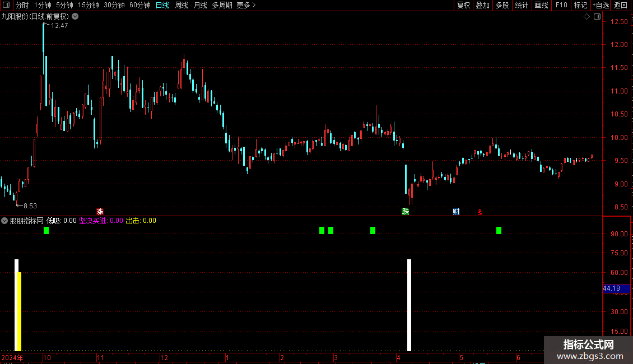The height and width of the screenshot is (364, 633).
Task: Click the diamond icon at chart top-right
Action: 587,17
